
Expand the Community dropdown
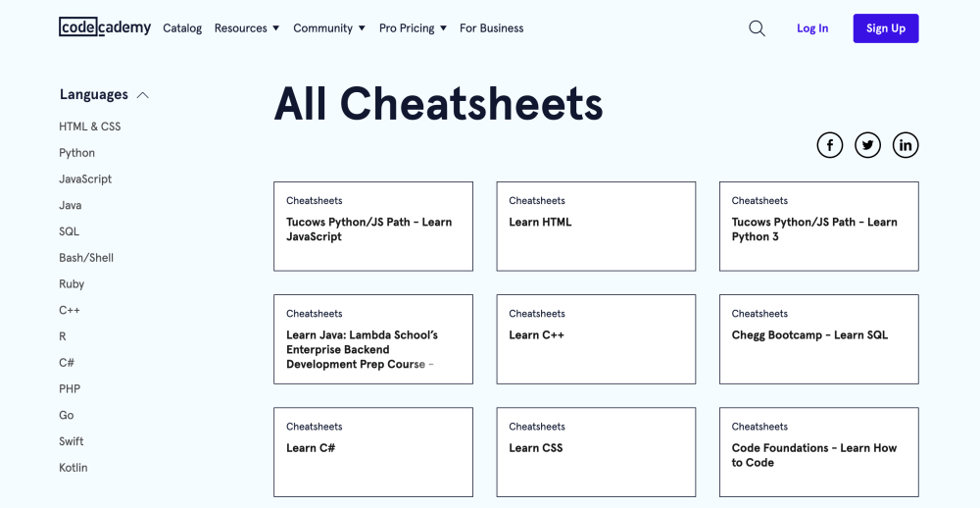[329, 28]
